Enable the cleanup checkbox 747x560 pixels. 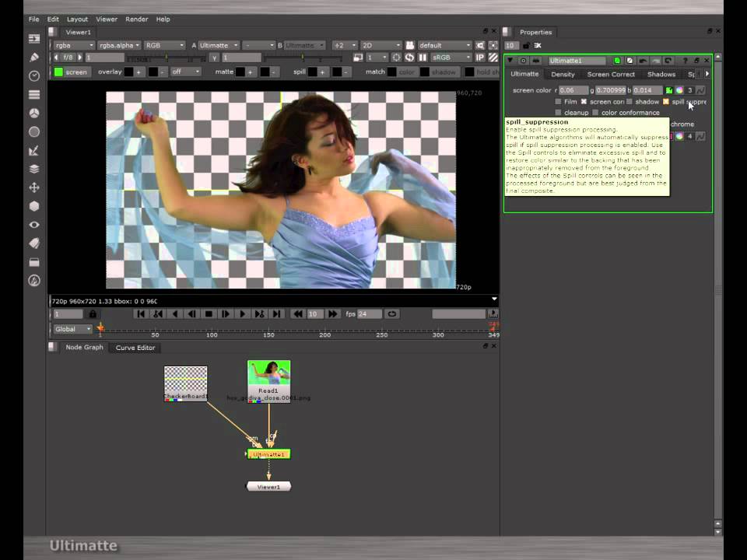559,113
